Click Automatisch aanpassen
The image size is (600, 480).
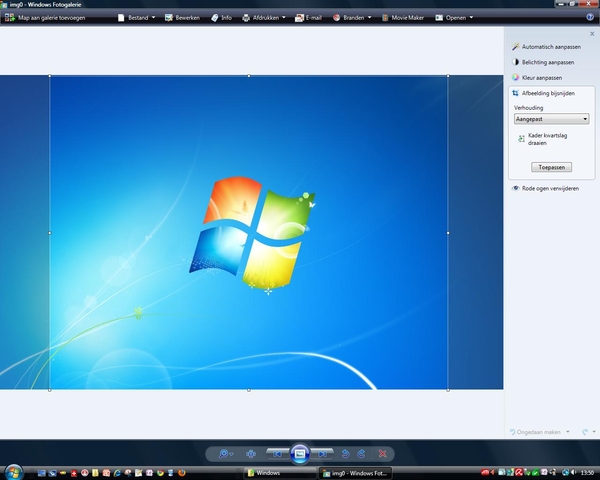coord(551,47)
